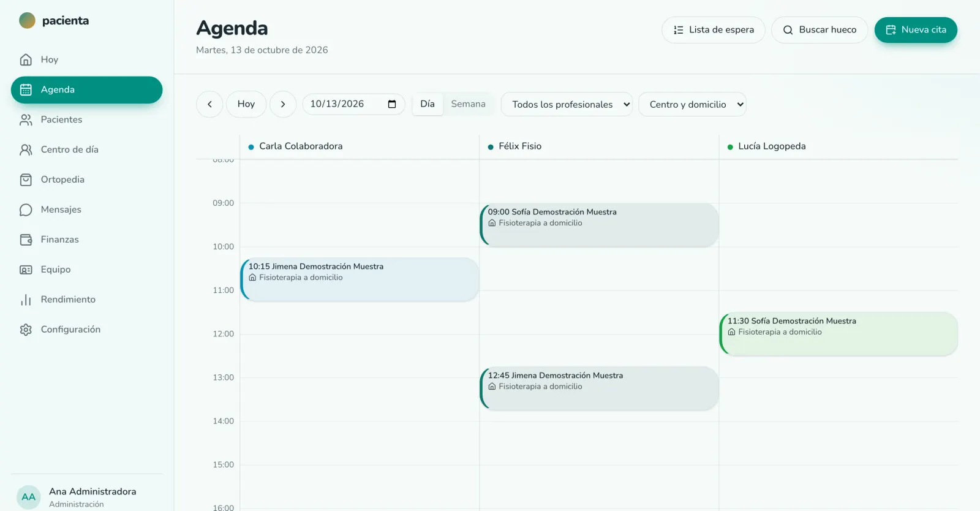This screenshot has height=511, width=980.
Task: Jump to Hoy in toolbar
Action: coord(246,104)
